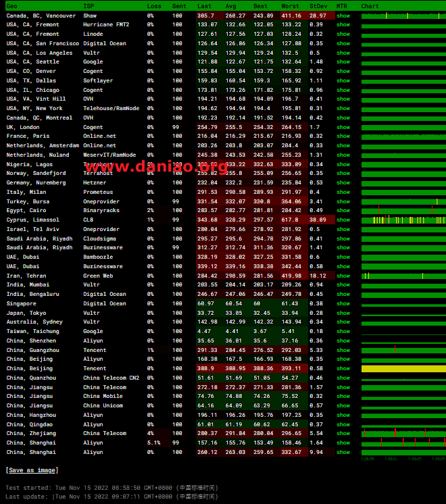Show MTR for Japan, Tokyo Vultr
The width and height of the screenshot is (446, 504).
[x=343, y=313]
